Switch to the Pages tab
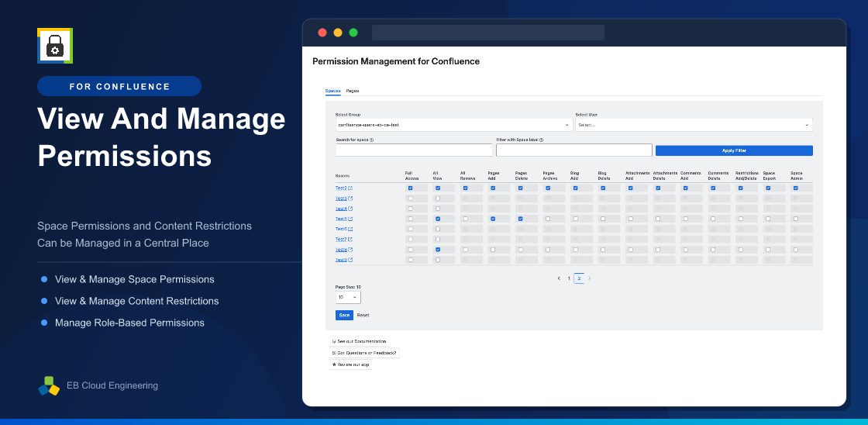Image resolution: width=868 pixels, height=425 pixels. coord(353,91)
